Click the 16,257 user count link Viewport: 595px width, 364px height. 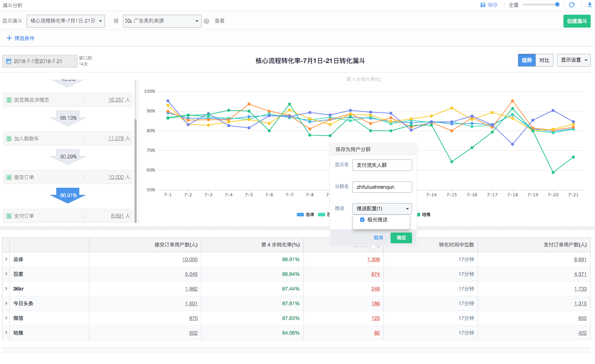point(116,100)
